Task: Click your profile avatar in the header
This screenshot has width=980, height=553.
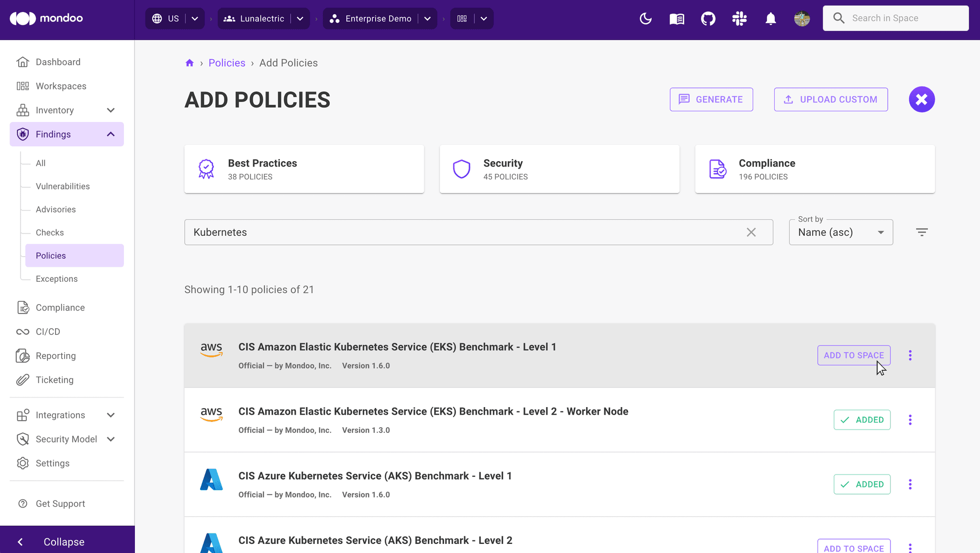Action: pos(802,19)
